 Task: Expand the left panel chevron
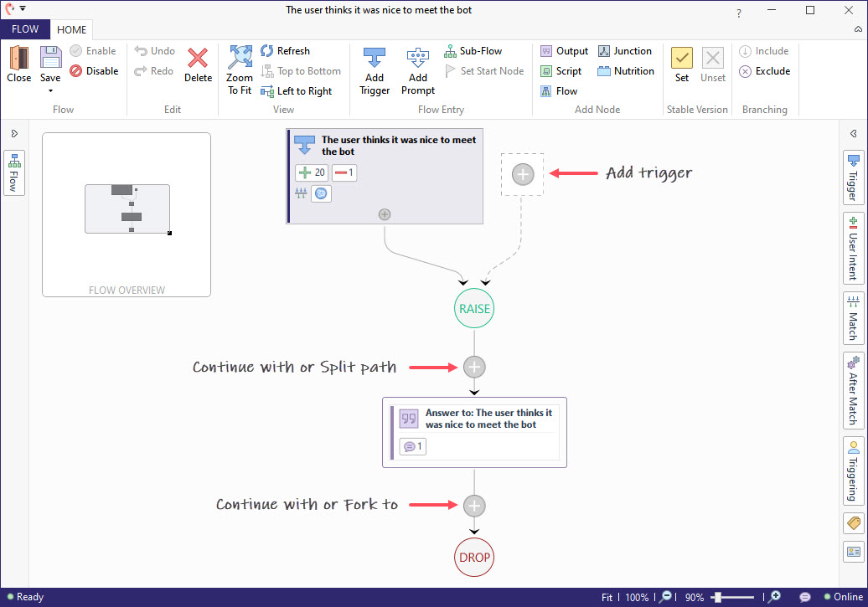pos(14,131)
